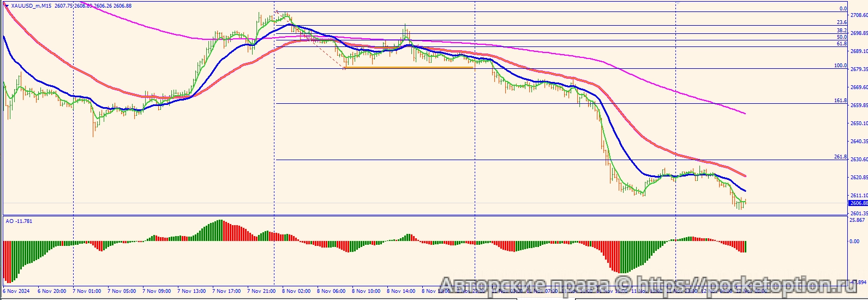Click the 61.8 Fibonacci level label
The width and height of the screenshot is (868, 300).
pos(841,44)
